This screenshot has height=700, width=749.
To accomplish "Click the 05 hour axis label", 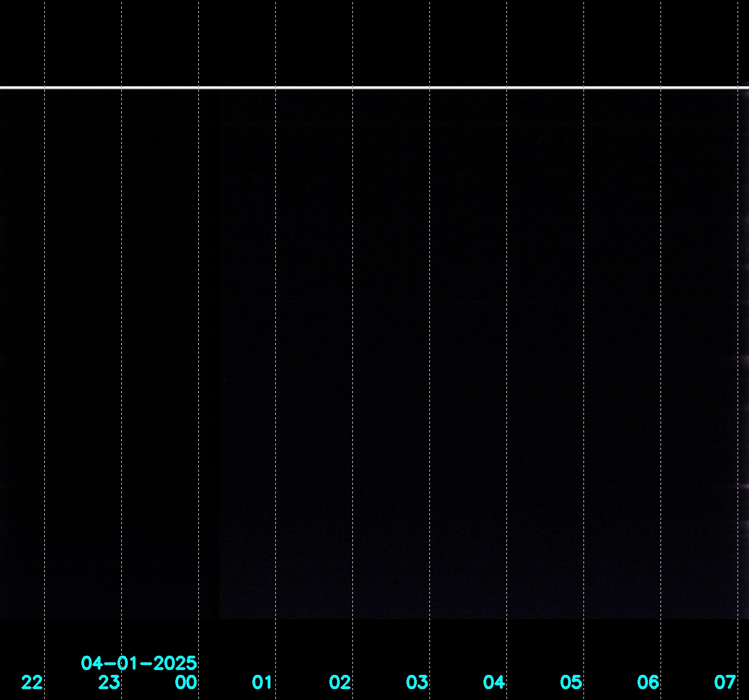I will pyautogui.click(x=571, y=682).
